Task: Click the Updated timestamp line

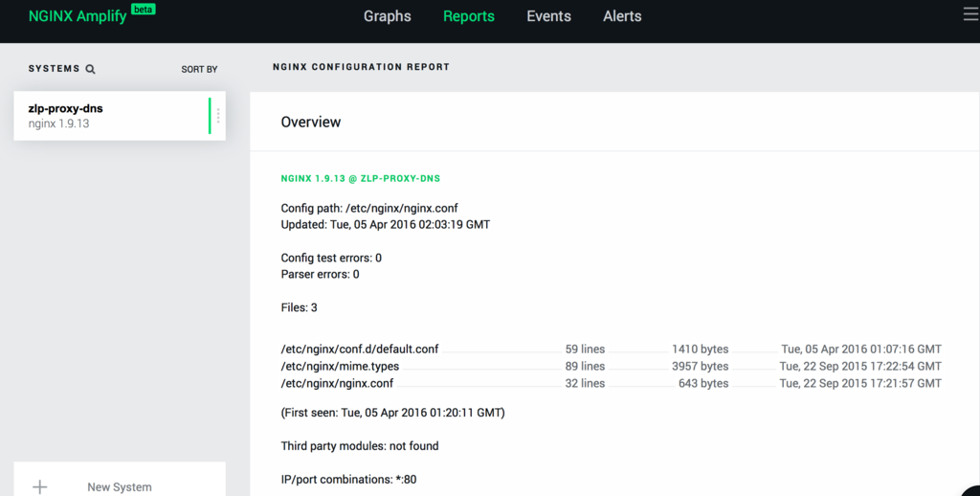Action: [x=386, y=225]
